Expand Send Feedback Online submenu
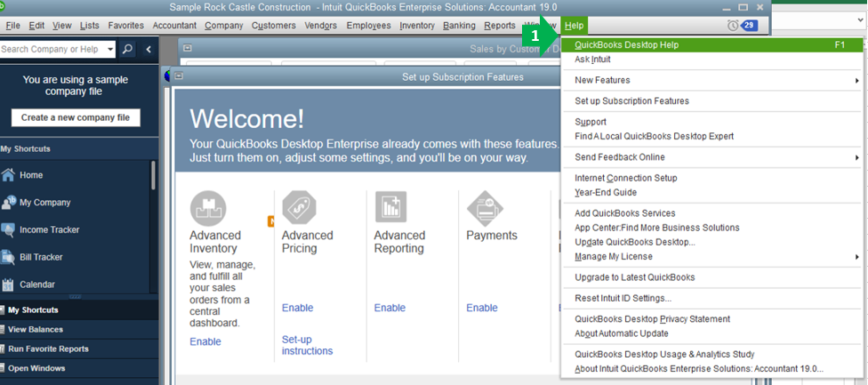This screenshot has height=385, width=868. coord(857,157)
